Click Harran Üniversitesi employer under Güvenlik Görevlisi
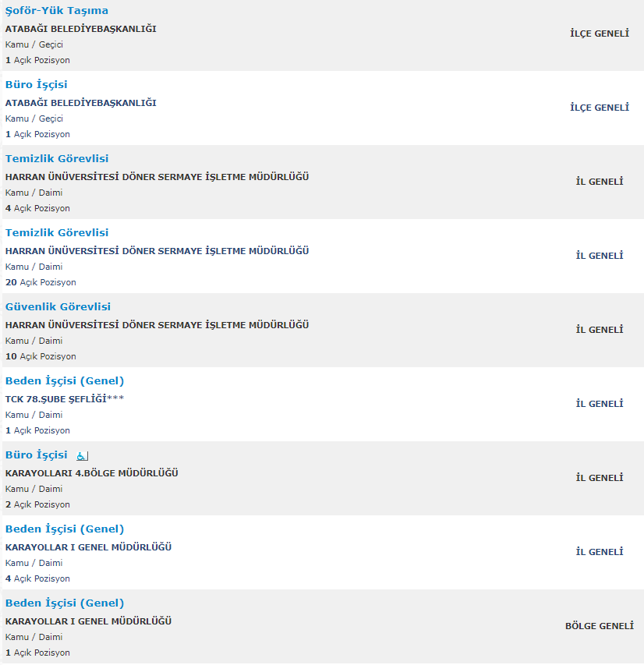 click(x=157, y=325)
